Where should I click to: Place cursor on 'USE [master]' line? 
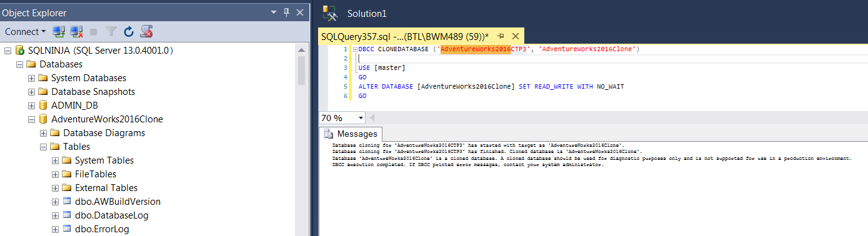(x=382, y=67)
